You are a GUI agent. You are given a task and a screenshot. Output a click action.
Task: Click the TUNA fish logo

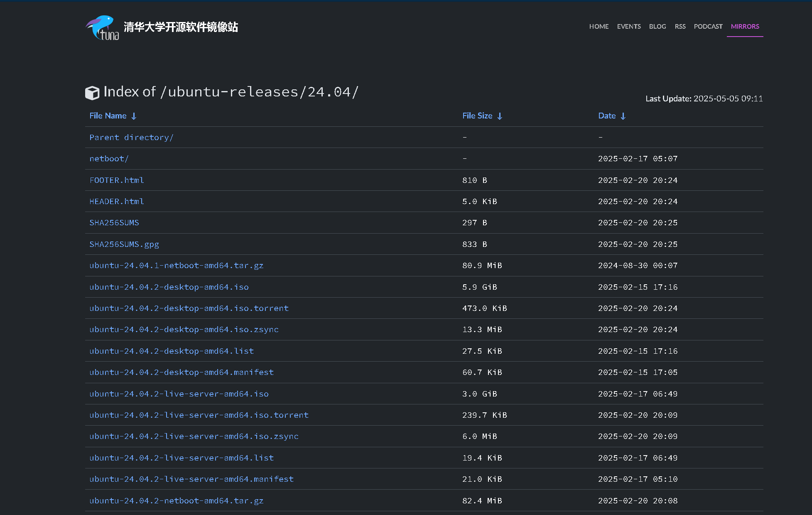point(102,28)
